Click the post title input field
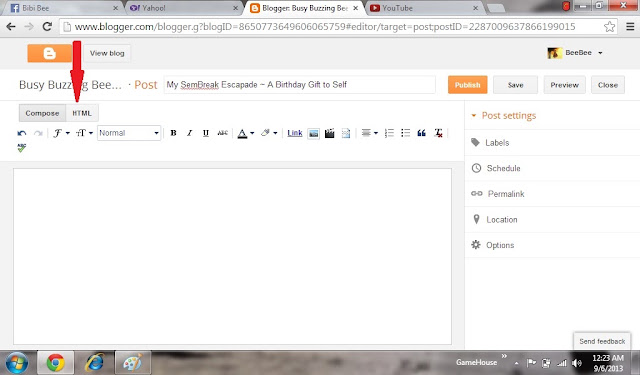 coord(300,85)
